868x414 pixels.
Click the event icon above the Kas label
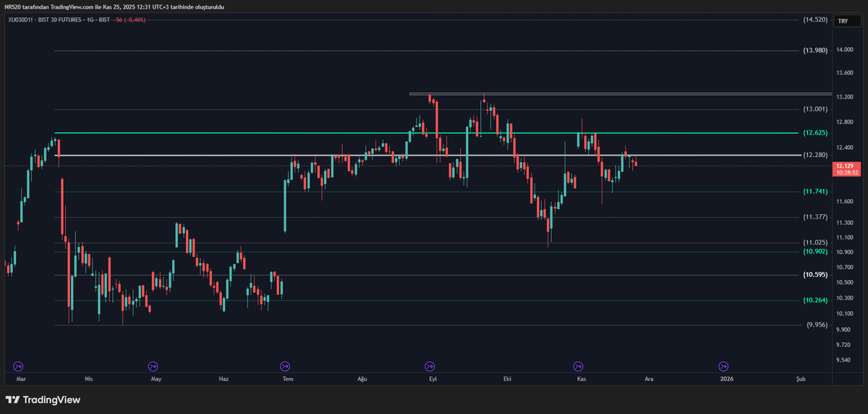578,366
